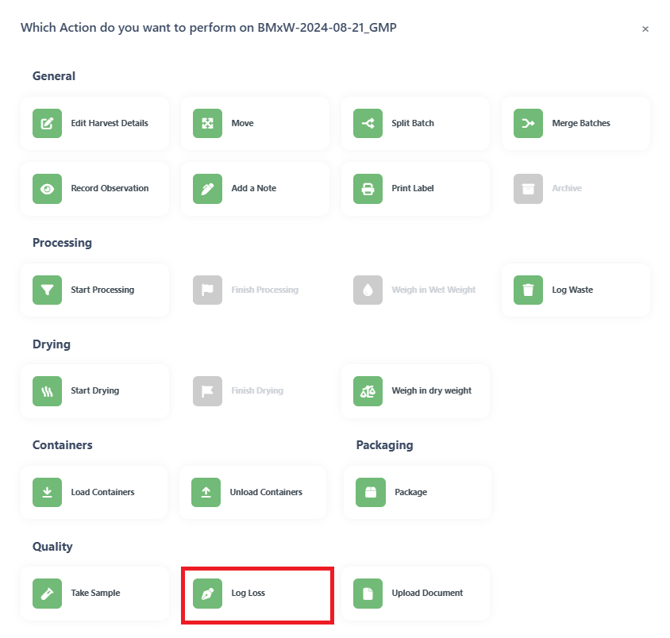The image size is (670, 638).
Task: Open Record Observation via the eye icon
Action: click(x=47, y=189)
